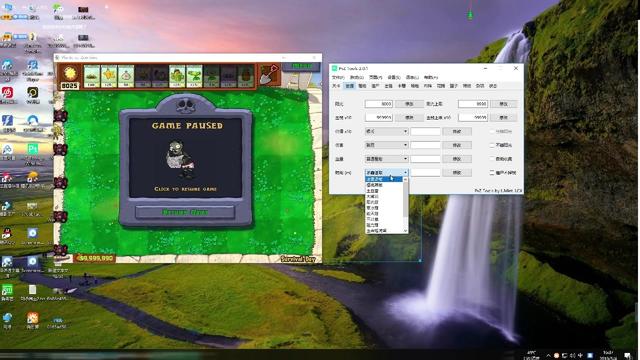Open the first menu in PvZ Tools menu bar
Screen dimensions: 640x360
coord(338,77)
